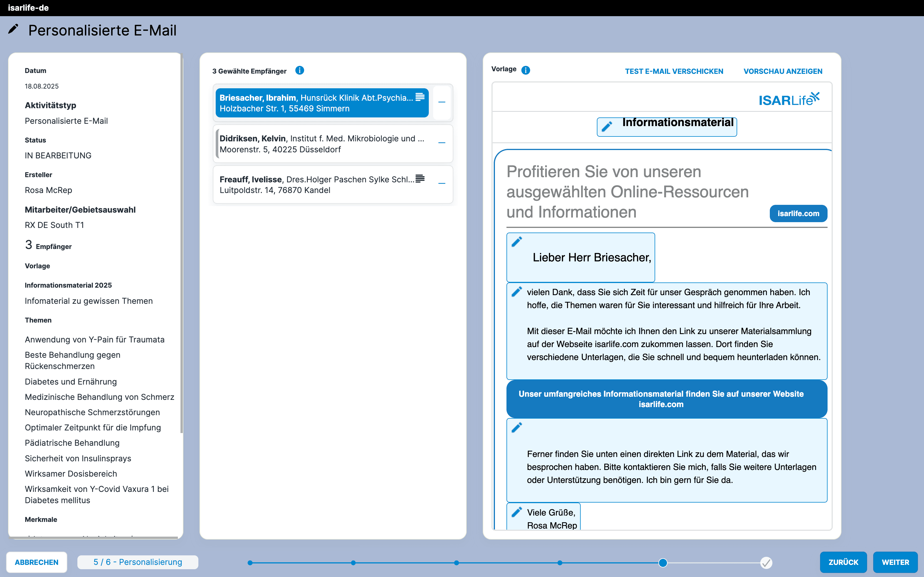Open info icon beside Vorlage heading
924x577 pixels.
click(526, 70)
